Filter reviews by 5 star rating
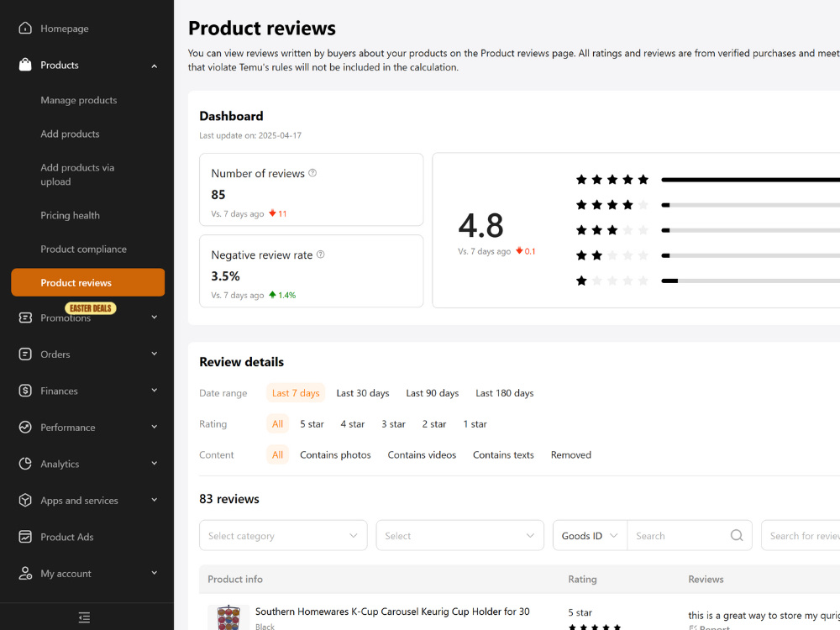 tap(312, 423)
